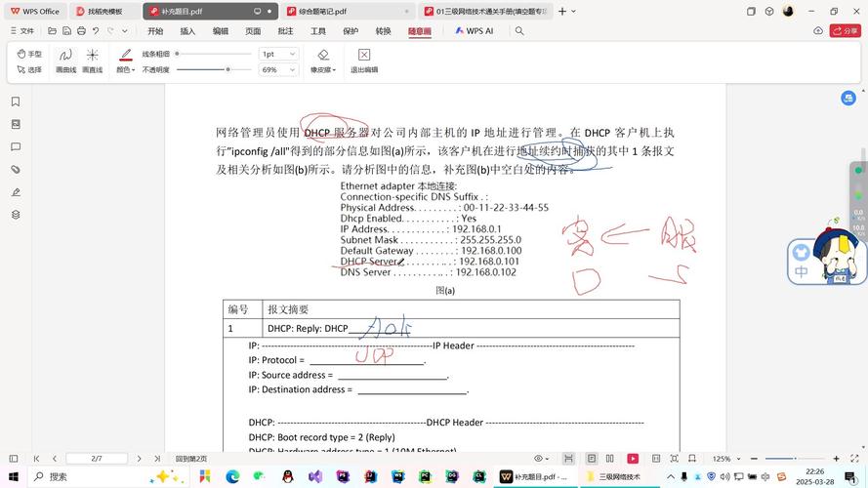The width and height of the screenshot is (868, 488).
Task: Select the Hand (手型) tool
Action: click(x=29, y=54)
